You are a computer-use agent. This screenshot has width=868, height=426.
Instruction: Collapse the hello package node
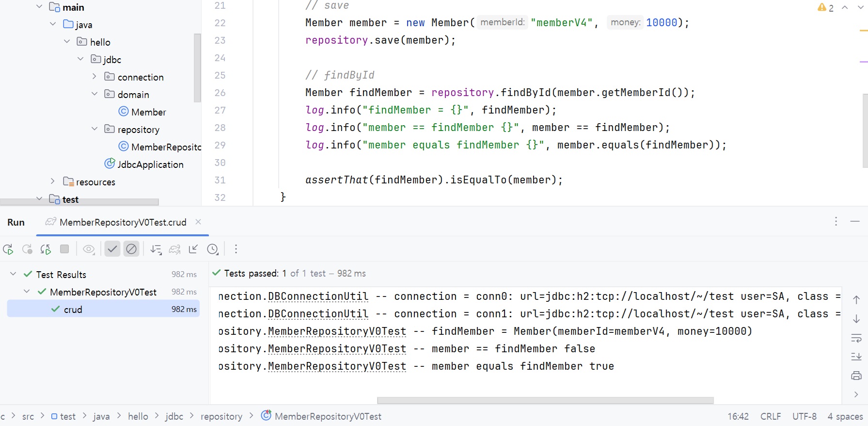tap(67, 42)
